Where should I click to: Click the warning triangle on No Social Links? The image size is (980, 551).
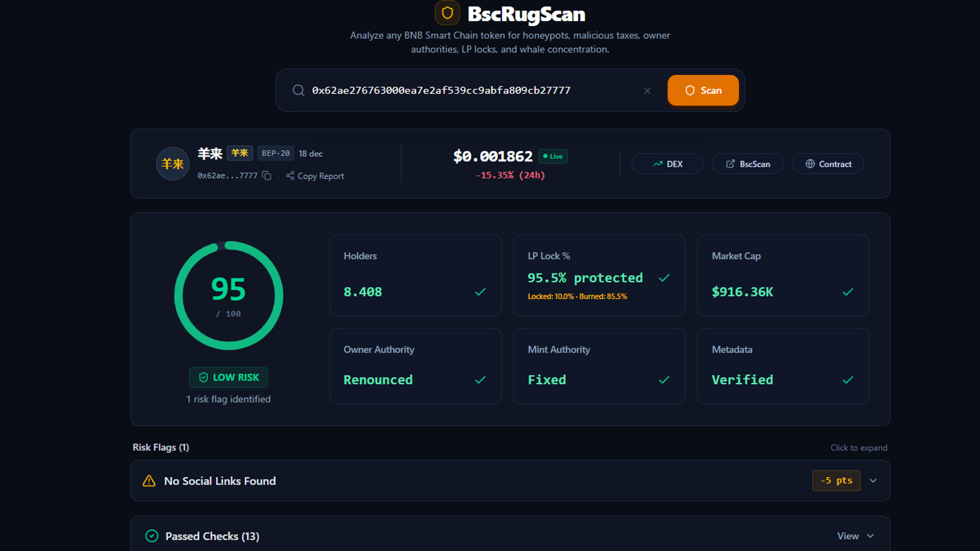click(x=149, y=481)
